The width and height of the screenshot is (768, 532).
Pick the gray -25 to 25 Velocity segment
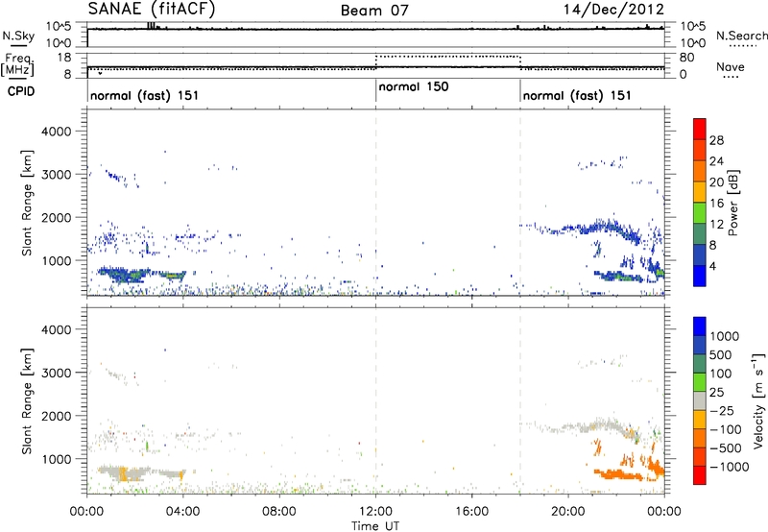[x=700, y=401]
